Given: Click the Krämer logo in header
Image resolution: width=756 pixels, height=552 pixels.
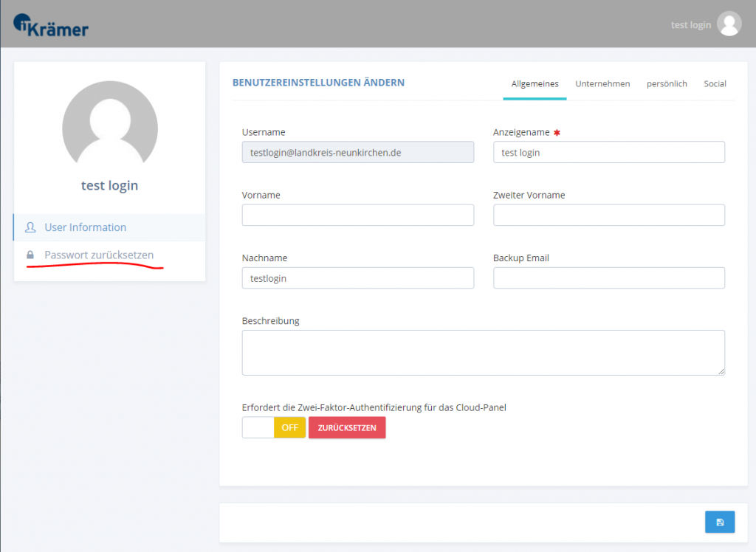Looking at the screenshot, I should [x=51, y=26].
